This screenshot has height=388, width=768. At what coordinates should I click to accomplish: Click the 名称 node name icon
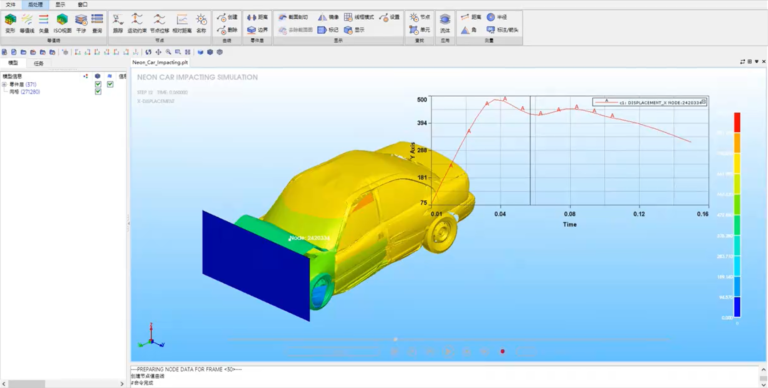pyautogui.click(x=201, y=23)
